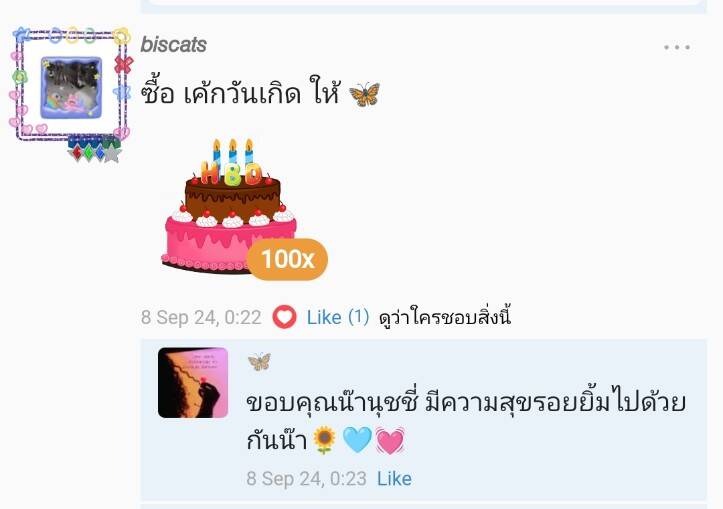Screen dimensions: 723x509
Task: Like the reply posted at 0:23
Action: point(394,479)
